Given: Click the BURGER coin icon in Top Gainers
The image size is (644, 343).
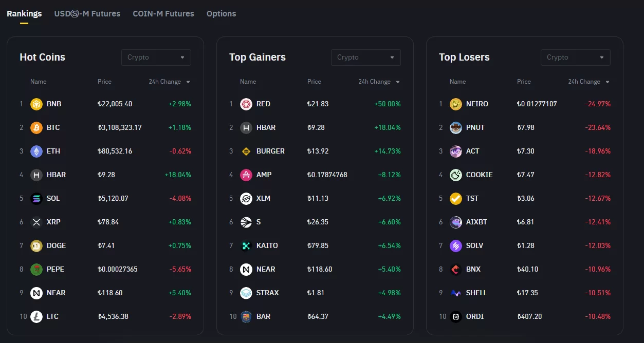Looking at the screenshot, I should click(x=246, y=151).
